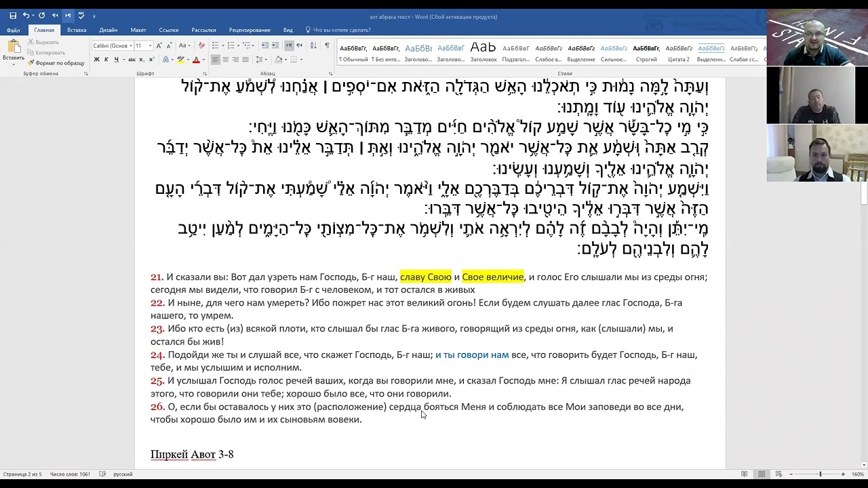
Task: Switch to the Вид tab
Action: click(288, 30)
